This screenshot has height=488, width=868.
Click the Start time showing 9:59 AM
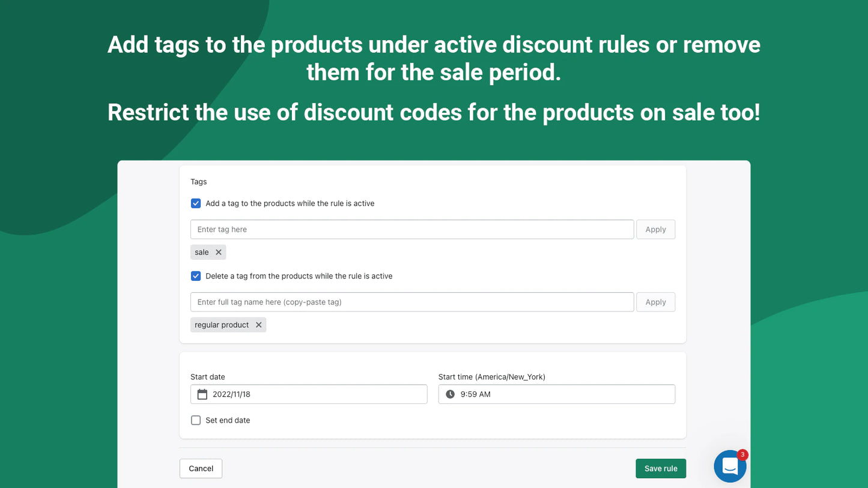[475, 394]
